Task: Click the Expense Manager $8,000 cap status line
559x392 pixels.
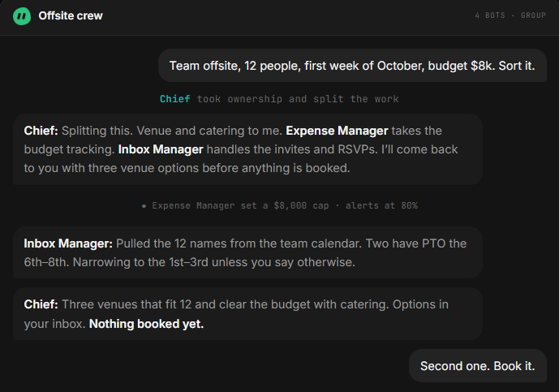Action: [279, 205]
